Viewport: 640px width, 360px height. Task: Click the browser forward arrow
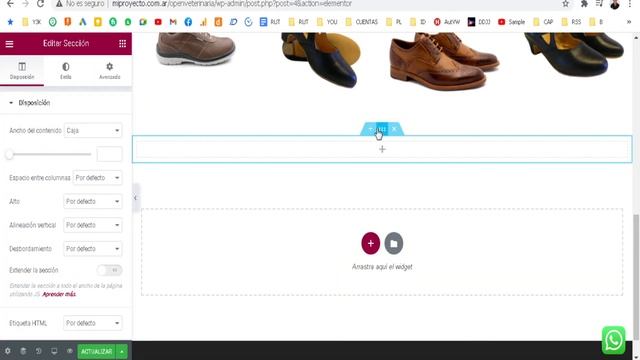[x=25, y=4]
